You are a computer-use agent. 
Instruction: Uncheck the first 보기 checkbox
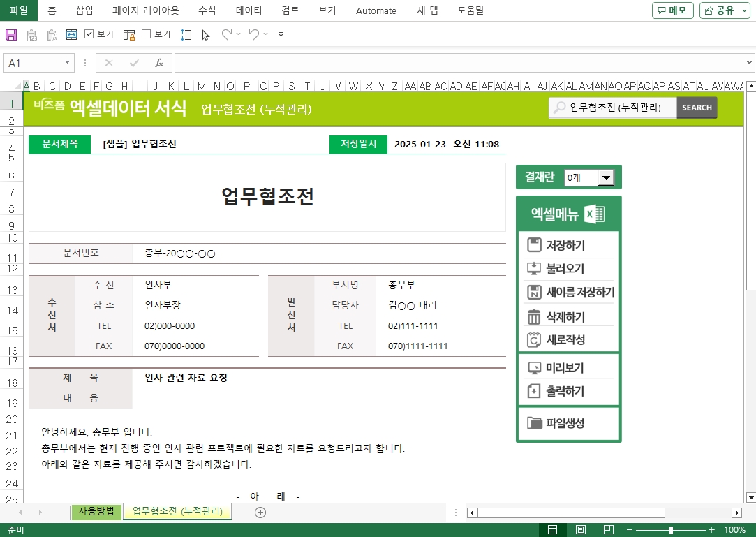click(89, 34)
